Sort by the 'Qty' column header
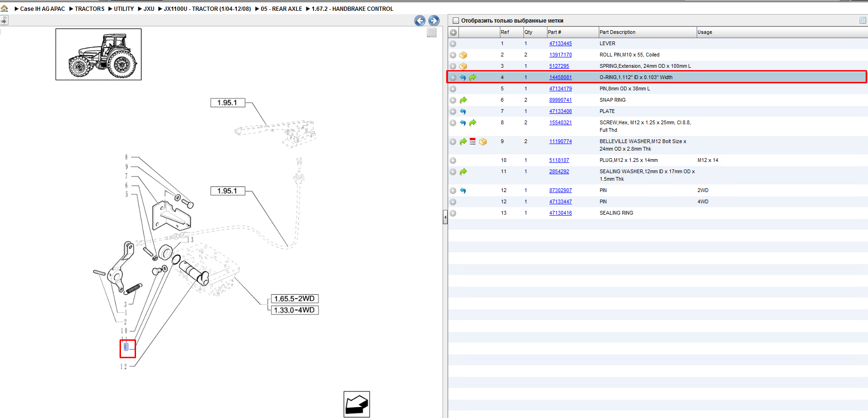The image size is (868, 418). pyautogui.click(x=535, y=32)
